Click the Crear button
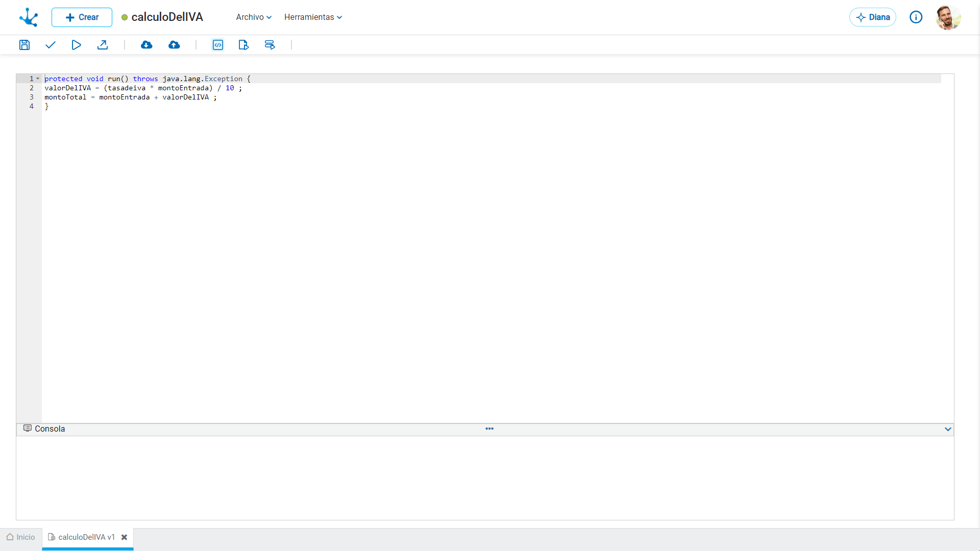This screenshot has width=980, height=551. pos(82,17)
